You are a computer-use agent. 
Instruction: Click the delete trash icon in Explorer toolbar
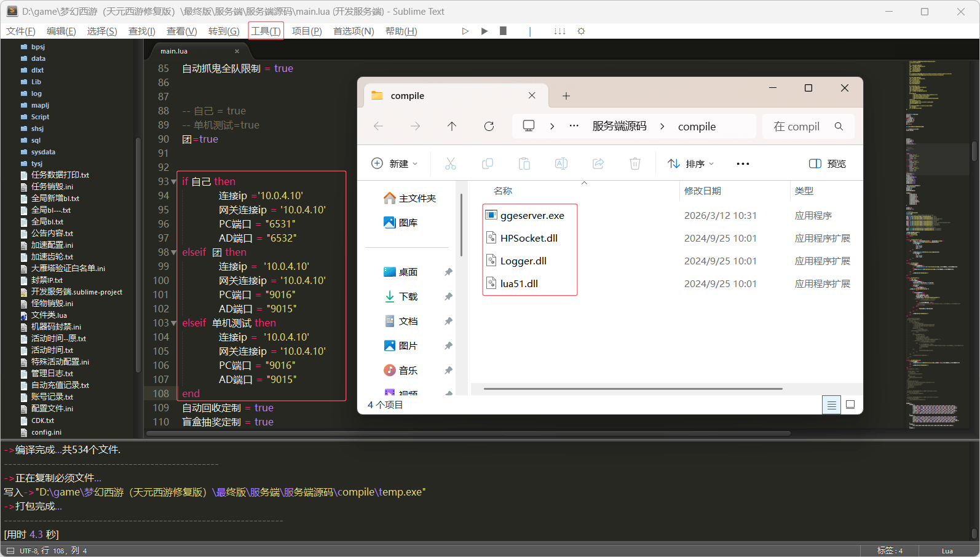coord(634,164)
